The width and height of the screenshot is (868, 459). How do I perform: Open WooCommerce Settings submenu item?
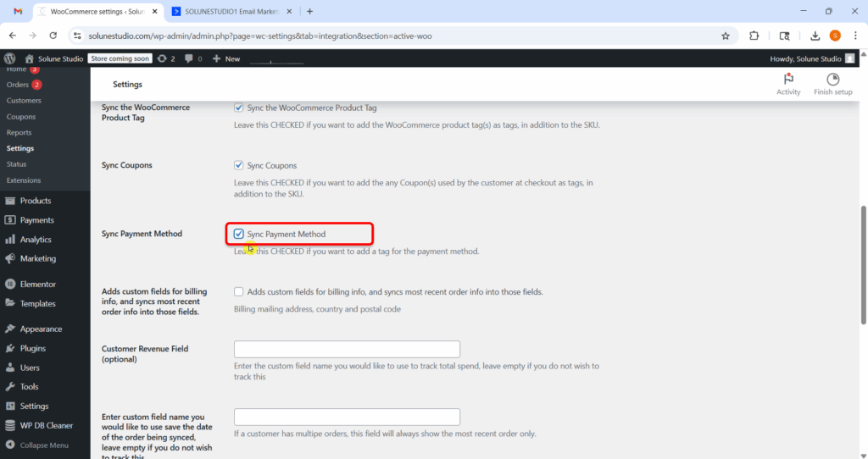tap(20, 148)
